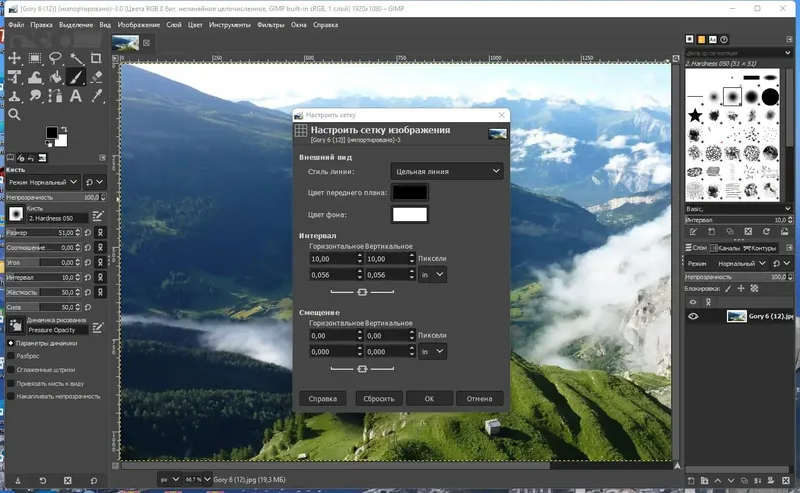Click the Spacing chain-link icon
Viewport: 800px width, 493px height.
(362, 291)
